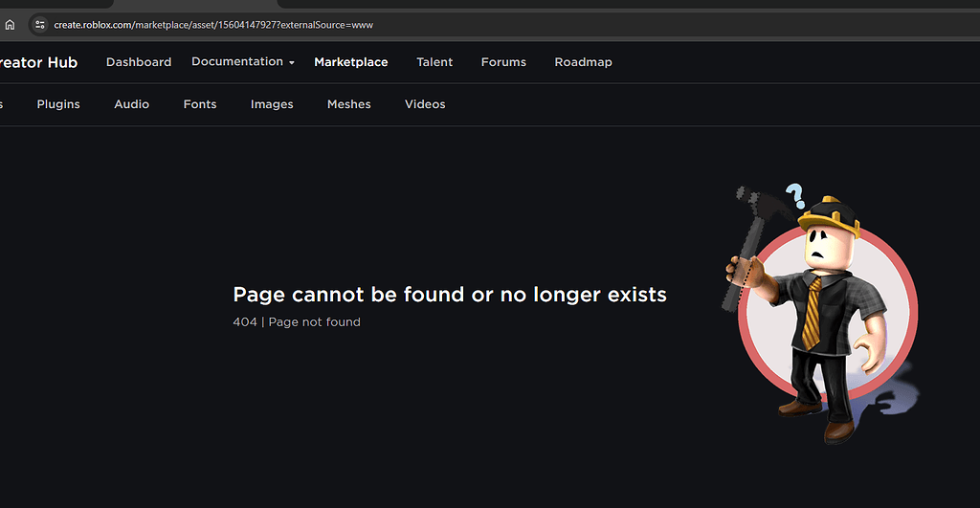The height and width of the screenshot is (508, 980).
Task: Expand the Documentation dropdown menu
Action: [242, 62]
